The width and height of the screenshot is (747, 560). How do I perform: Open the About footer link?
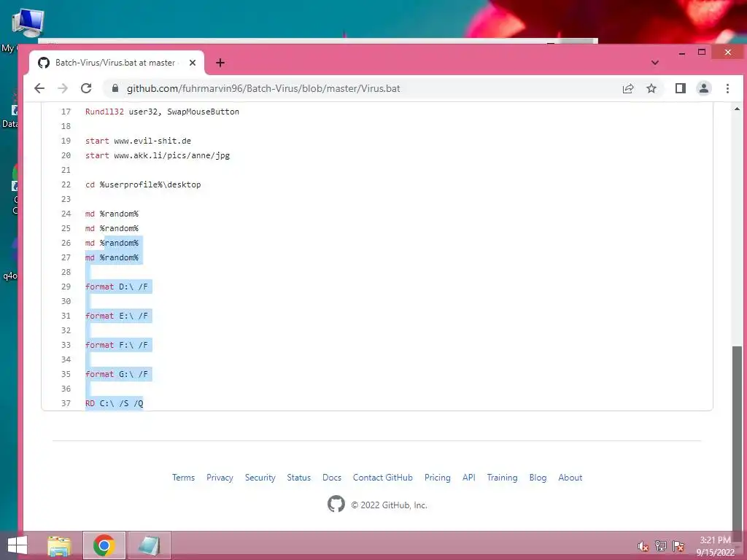tap(570, 478)
